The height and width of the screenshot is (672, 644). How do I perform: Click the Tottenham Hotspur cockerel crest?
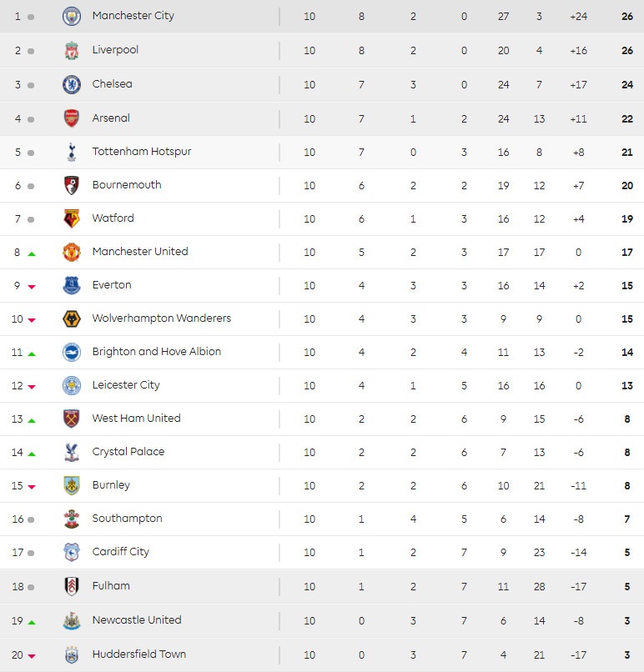(x=72, y=152)
